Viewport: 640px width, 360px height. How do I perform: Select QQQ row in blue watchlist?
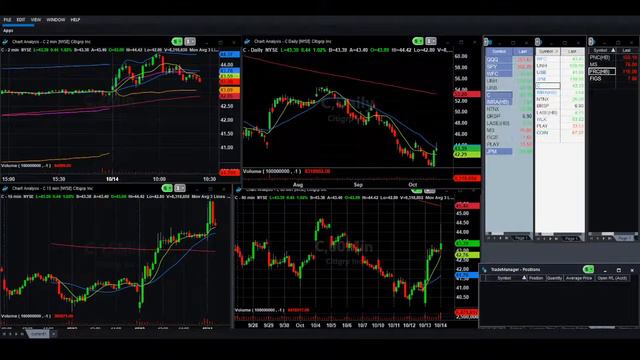(x=509, y=60)
